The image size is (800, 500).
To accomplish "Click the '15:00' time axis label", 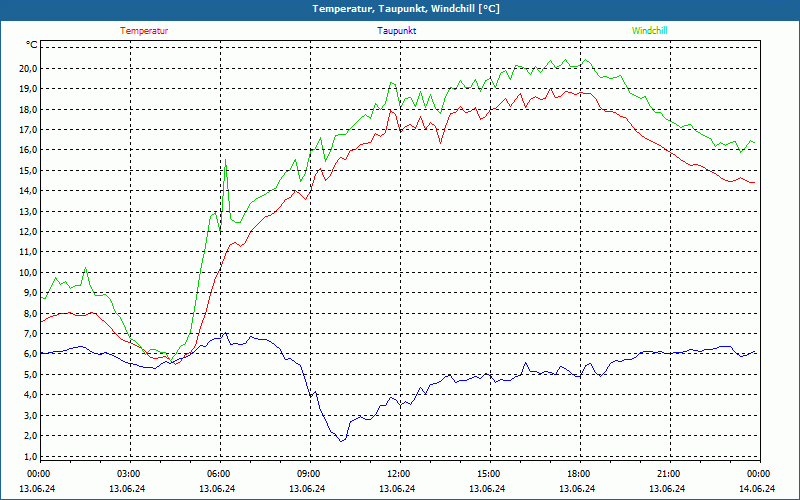I will coord(488,474).
